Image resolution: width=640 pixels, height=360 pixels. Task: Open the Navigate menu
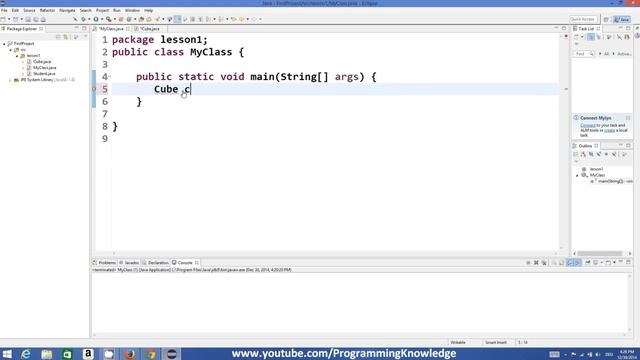[67, 10]
